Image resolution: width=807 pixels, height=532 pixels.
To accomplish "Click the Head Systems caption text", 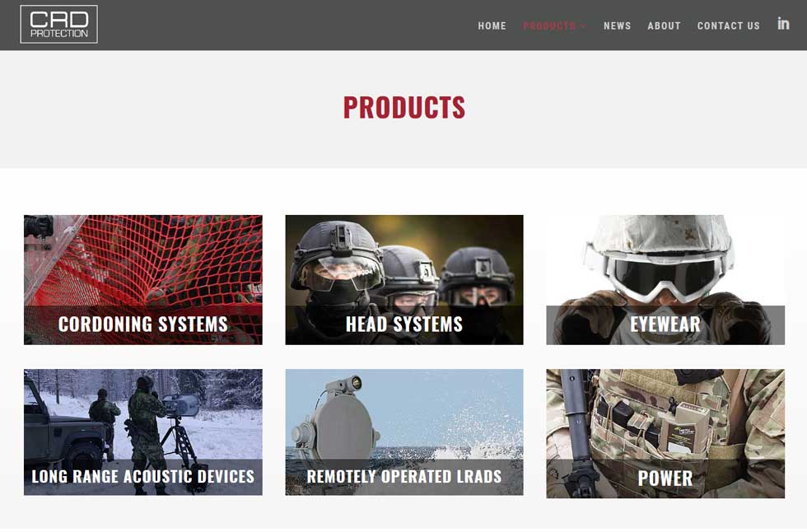I will [404, 324].
